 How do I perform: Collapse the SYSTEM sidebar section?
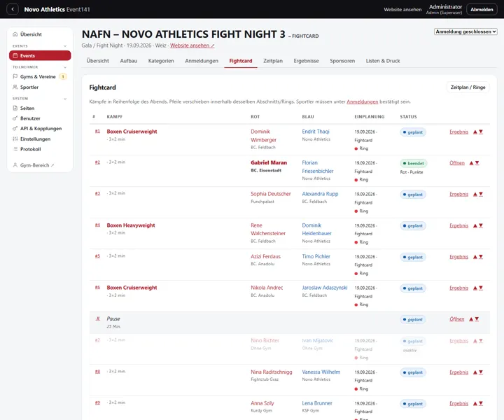pos(65,99)
